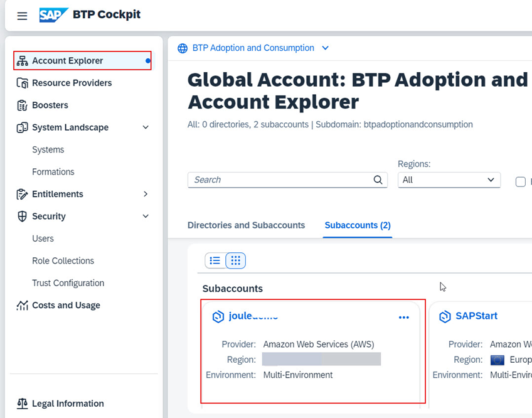Expand the Entitlements submenu
Screen dimensions: 532x418
click(146, 195)
